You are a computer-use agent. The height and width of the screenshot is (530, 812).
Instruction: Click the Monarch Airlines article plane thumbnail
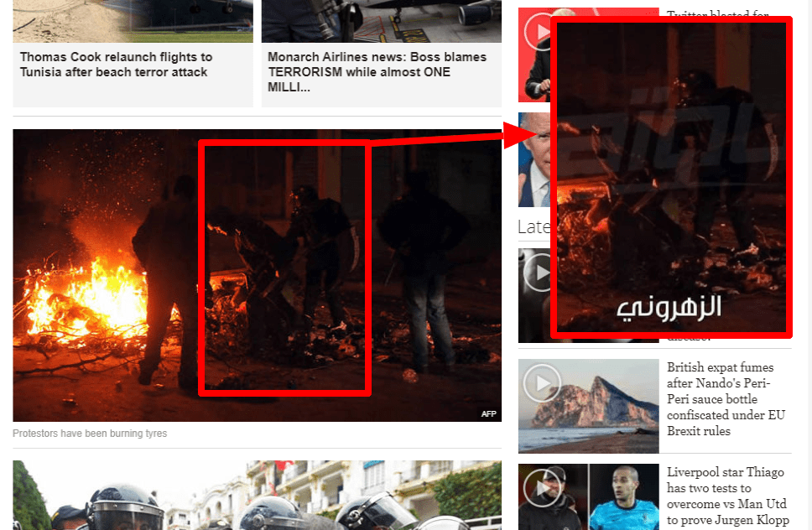click(x=381, y=21)
